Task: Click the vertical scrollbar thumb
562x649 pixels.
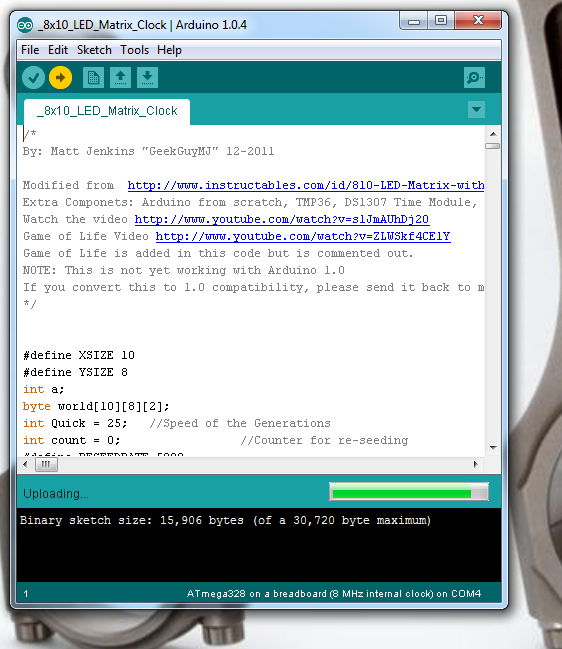Action: tap(492, 146)
